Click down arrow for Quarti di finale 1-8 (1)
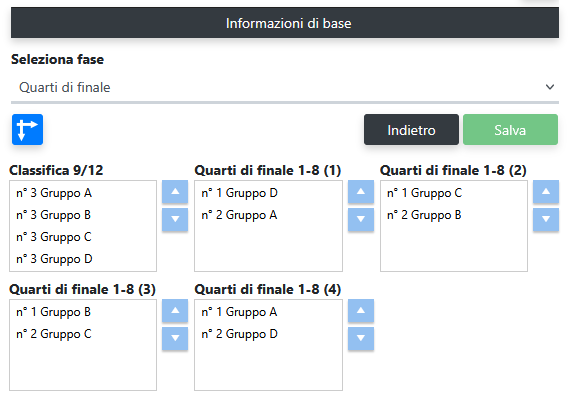 361,220
